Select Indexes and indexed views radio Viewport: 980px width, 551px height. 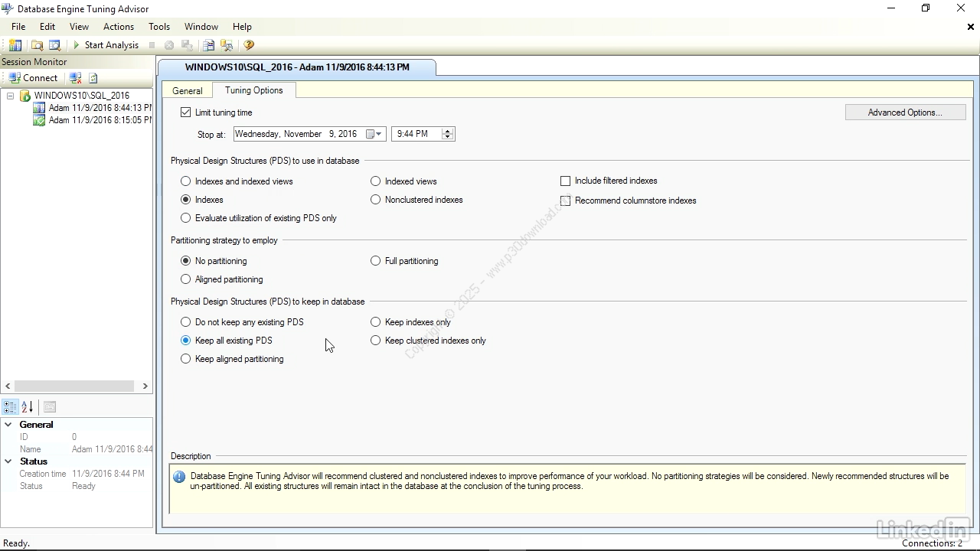185,181
